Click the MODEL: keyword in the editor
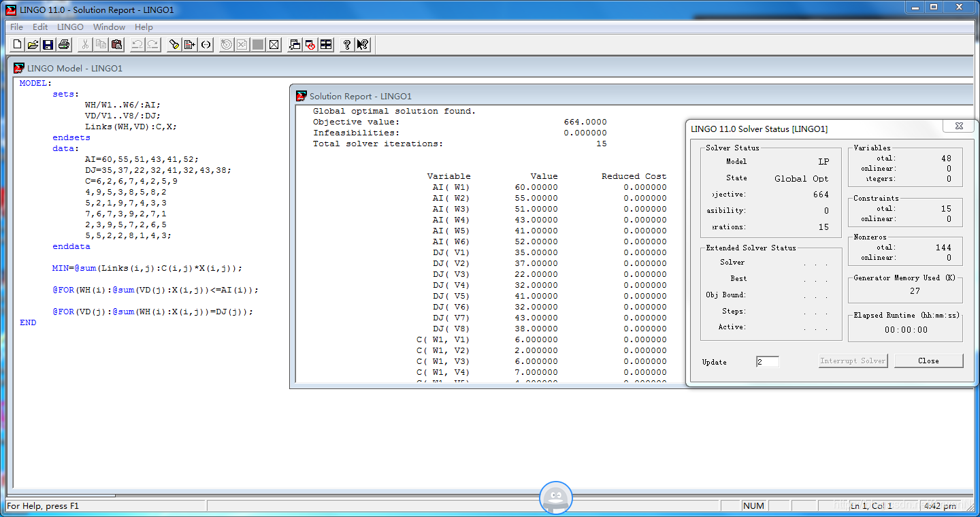 [x=36, y=83]
